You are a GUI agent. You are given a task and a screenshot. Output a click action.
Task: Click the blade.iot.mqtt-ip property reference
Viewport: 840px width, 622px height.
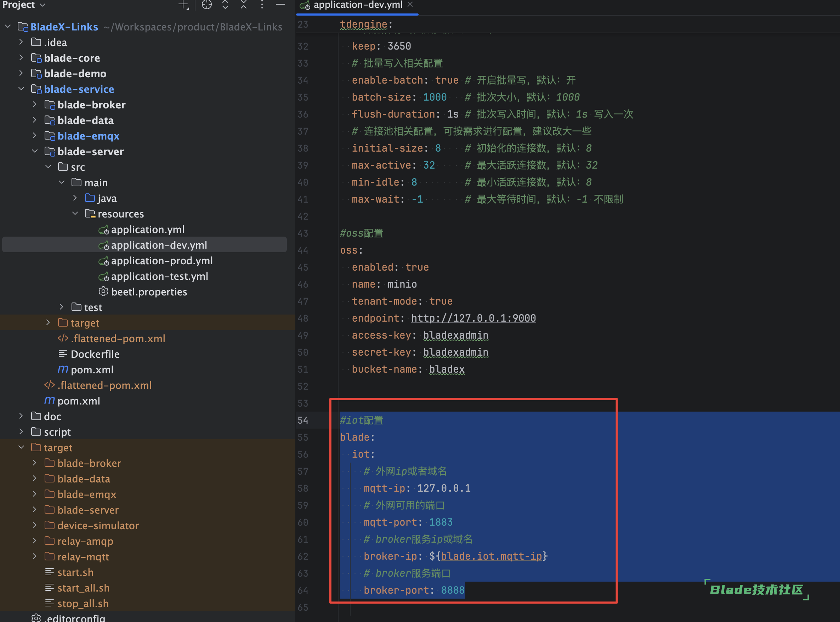pyautogui.click(x=492, y=556)
